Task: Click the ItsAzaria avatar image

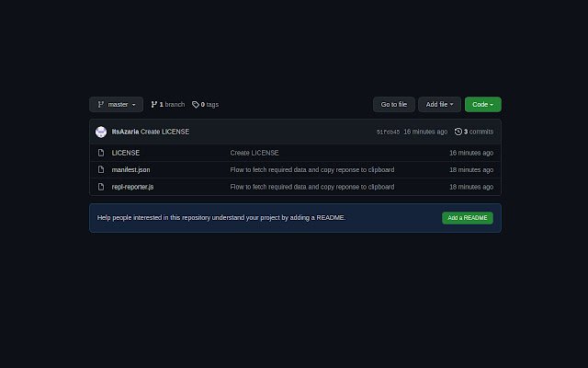Action: coord(101,132)
